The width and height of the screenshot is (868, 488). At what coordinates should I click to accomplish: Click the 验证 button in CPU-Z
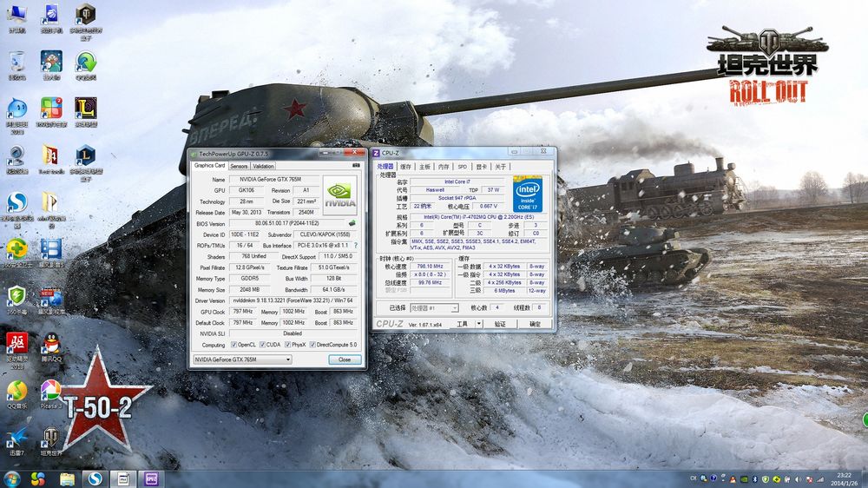[501, 324]
